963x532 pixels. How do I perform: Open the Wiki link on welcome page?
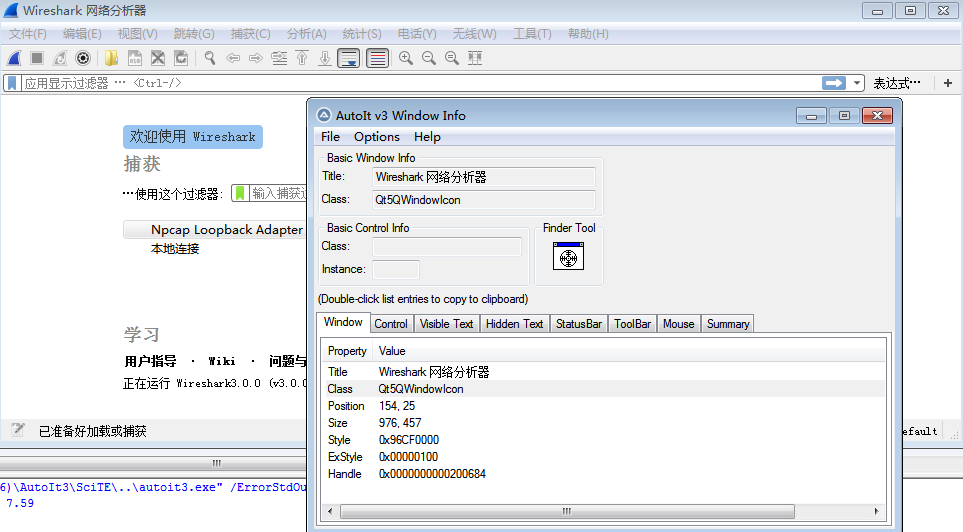click(222, 361)
